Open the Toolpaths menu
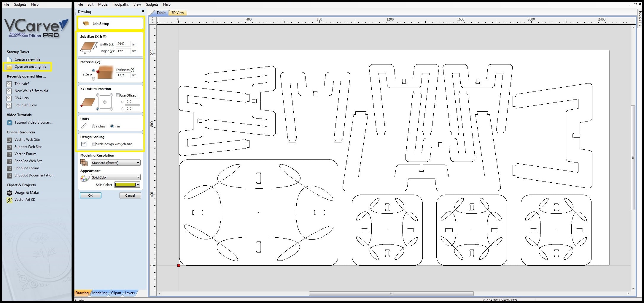 pyautogui.click(x=121, y=4)
